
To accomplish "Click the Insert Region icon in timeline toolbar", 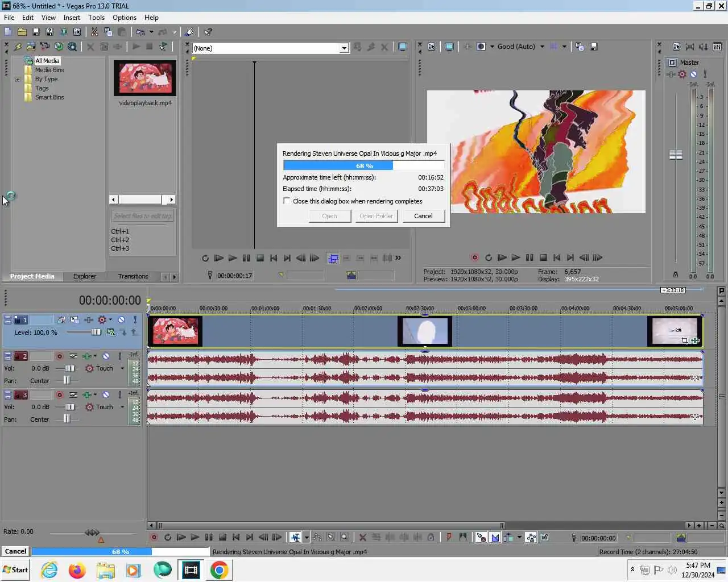I will [x=462, y=537].
